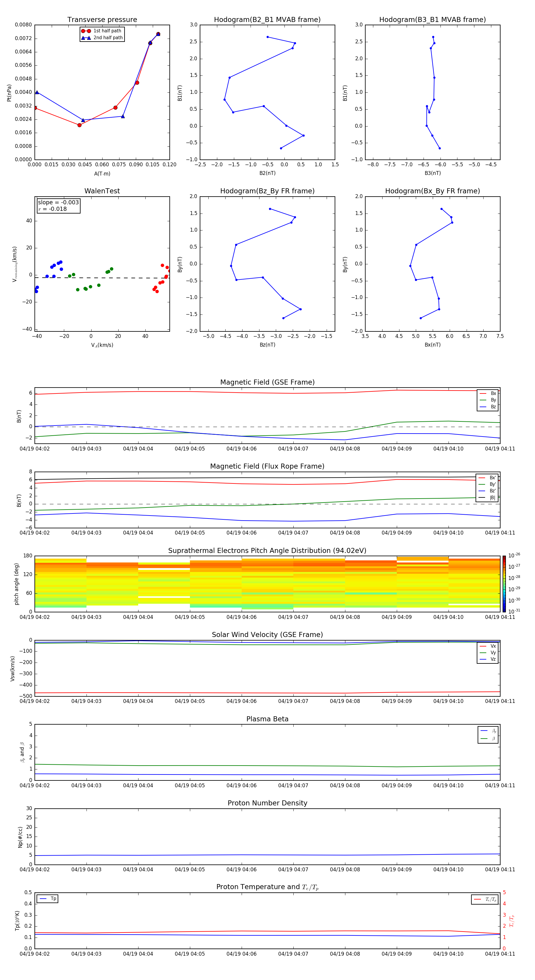
Task: Click the 'V_A(km/s)' Walen x-axis label
Action: click(x=102, y=345)
